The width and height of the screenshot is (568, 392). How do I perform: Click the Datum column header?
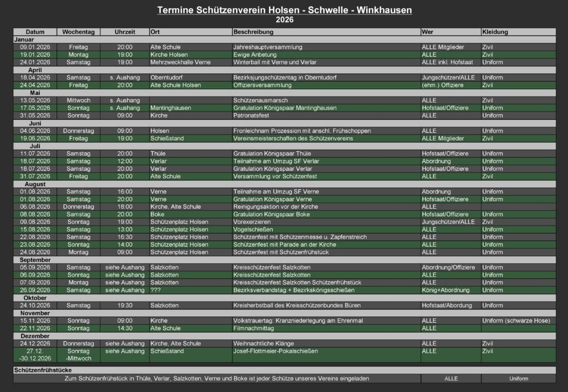(x=35, y=32)
